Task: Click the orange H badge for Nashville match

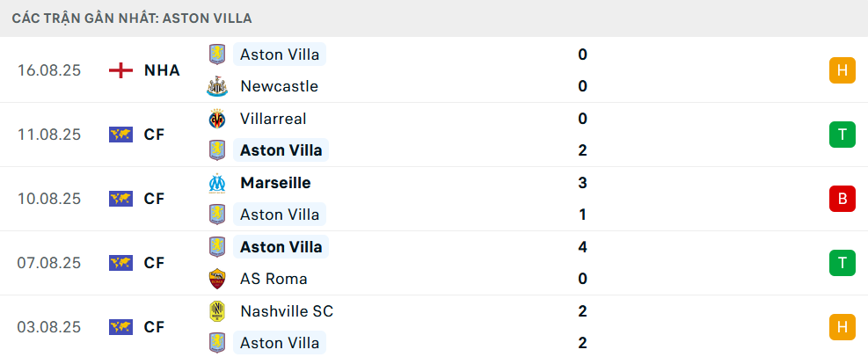Action: 842,327
